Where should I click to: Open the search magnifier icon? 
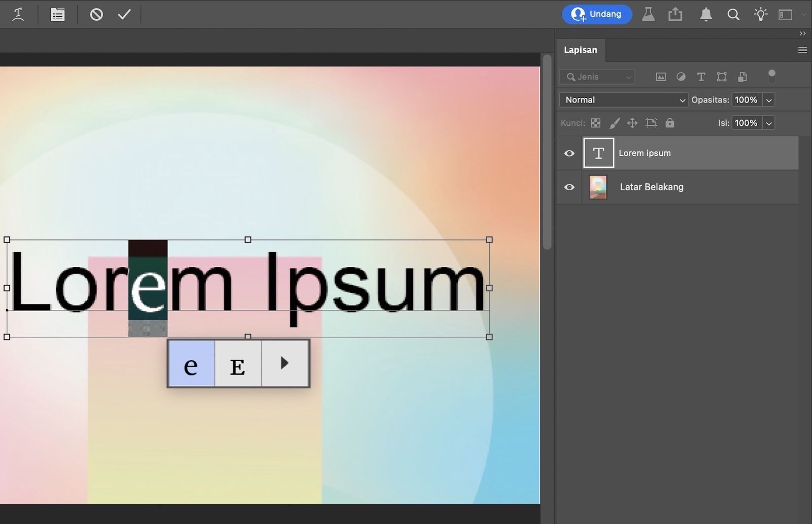coord(733,14)
